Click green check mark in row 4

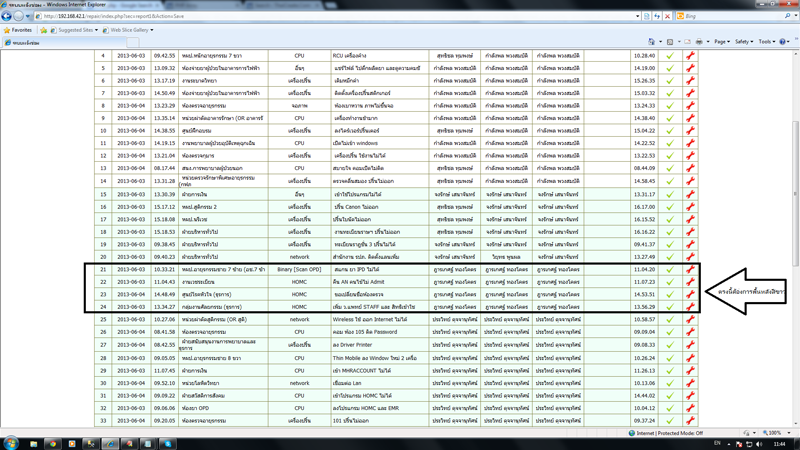click(670, 56)
